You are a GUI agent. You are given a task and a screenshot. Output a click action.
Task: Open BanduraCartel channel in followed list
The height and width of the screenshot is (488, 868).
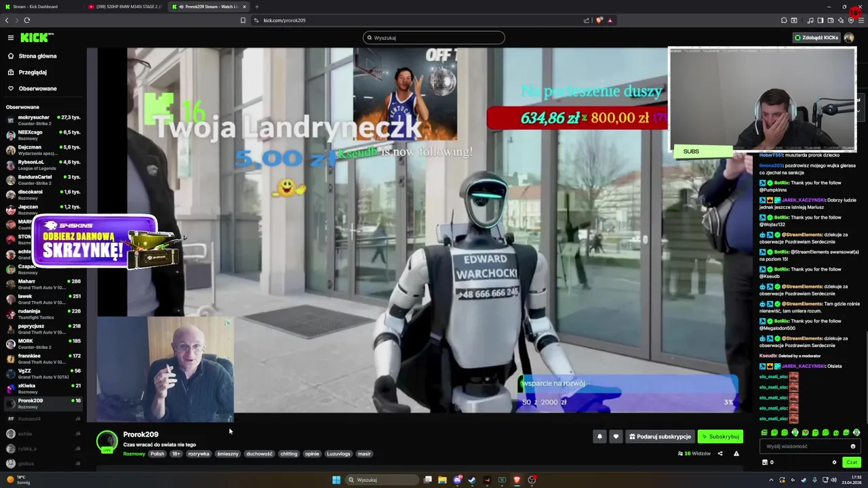click(x=43, y=180)
